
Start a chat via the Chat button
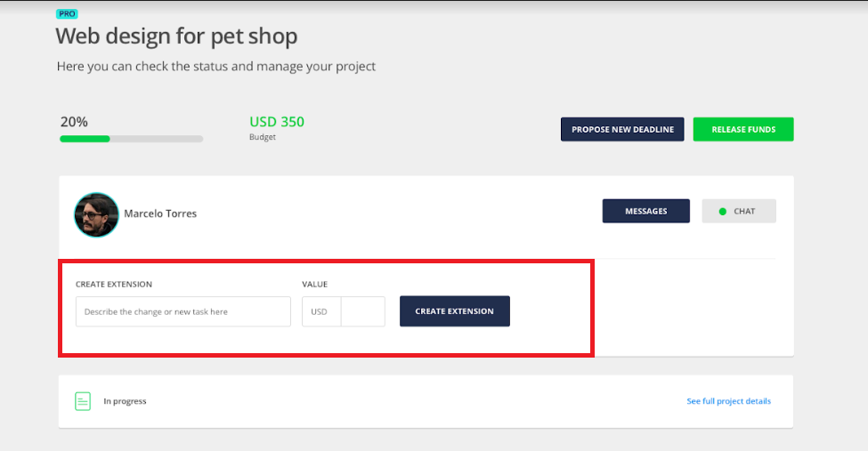pyautogui.click(x=739, y=211)
